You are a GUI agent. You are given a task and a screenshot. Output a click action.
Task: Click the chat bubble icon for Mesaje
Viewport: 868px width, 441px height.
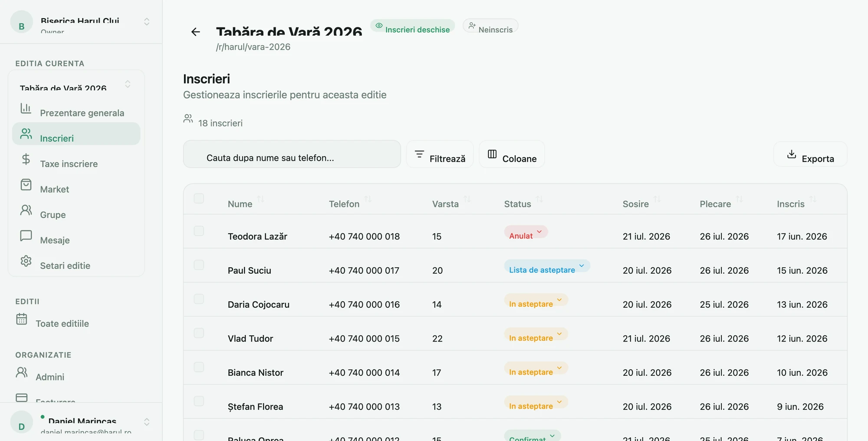[26, 235]
